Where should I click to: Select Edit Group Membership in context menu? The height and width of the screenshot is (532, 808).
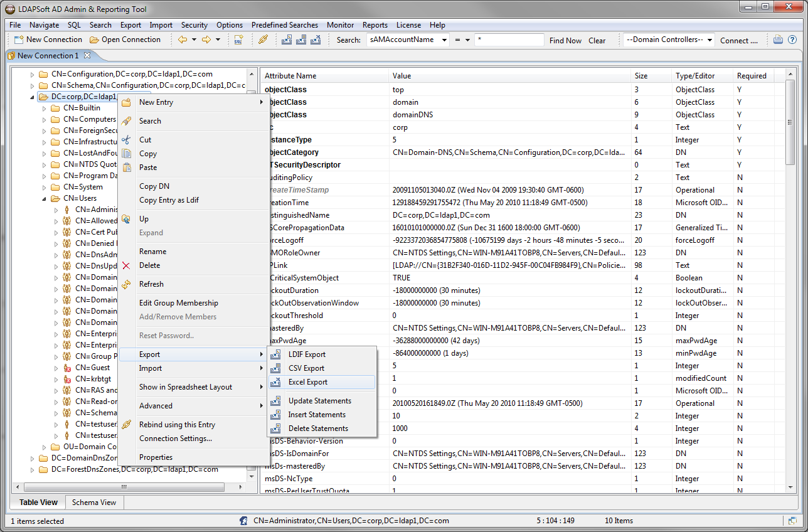[179, 303]
